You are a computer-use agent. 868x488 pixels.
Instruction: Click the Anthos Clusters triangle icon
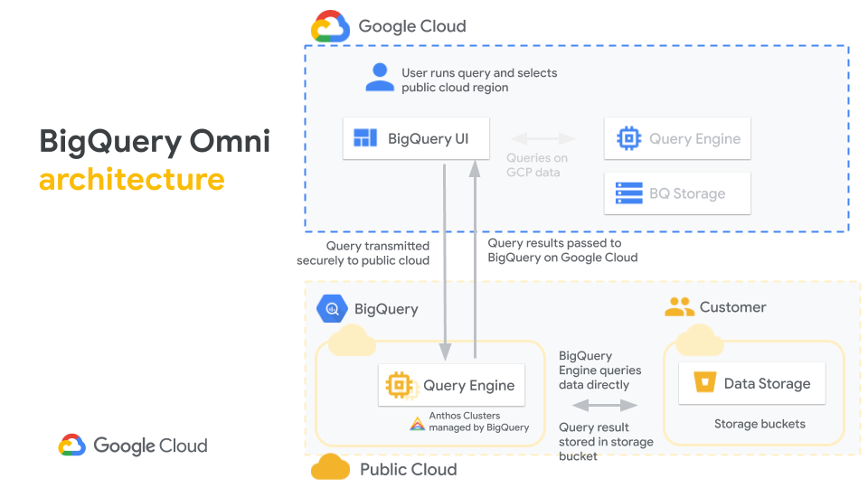coord(417,424)
